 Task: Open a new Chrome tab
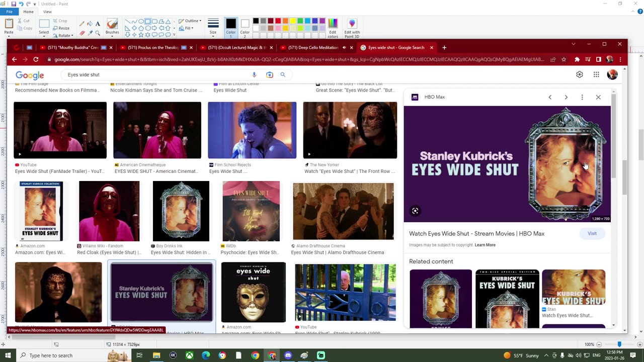[444, 48]
